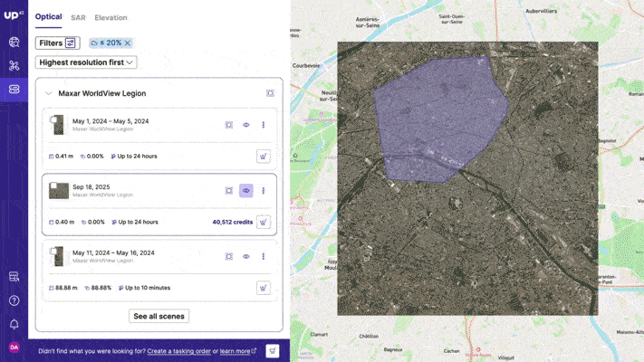Open the cart in bottom bar

[x=273, y=351]
